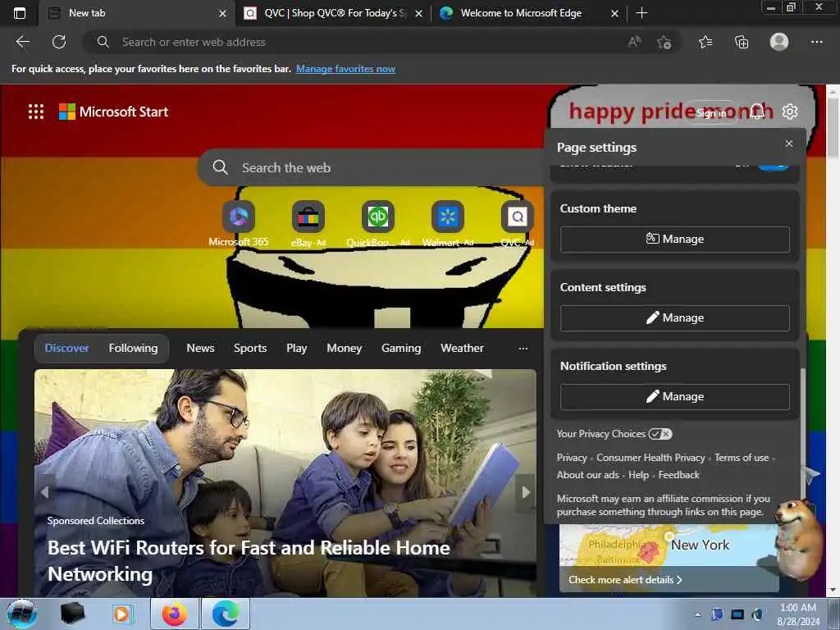Open the Microsoft Start app launcher grid
The height and width of the screenshot is (630, 840).
coord(36,112)
